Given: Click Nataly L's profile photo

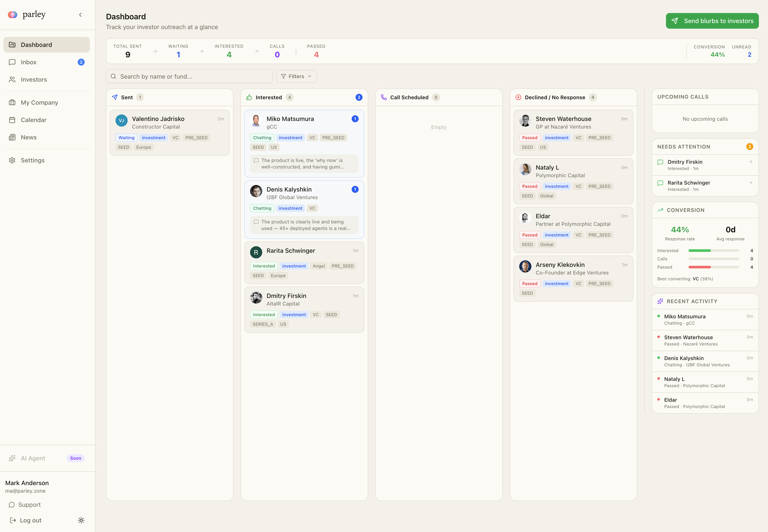Looking at the screenshot, I should [x=526, y=169].
